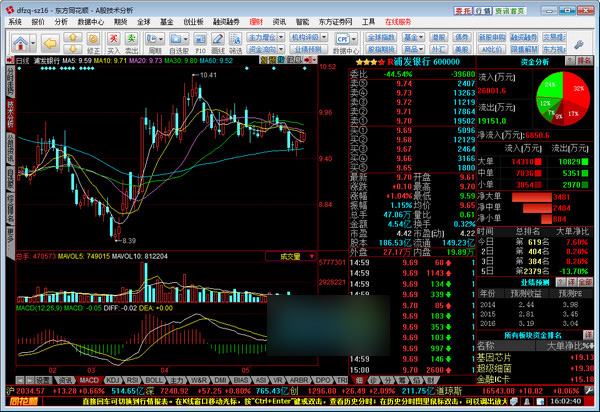
Task: Open the 在线服务 menu
Action: (x=398, y=22)
